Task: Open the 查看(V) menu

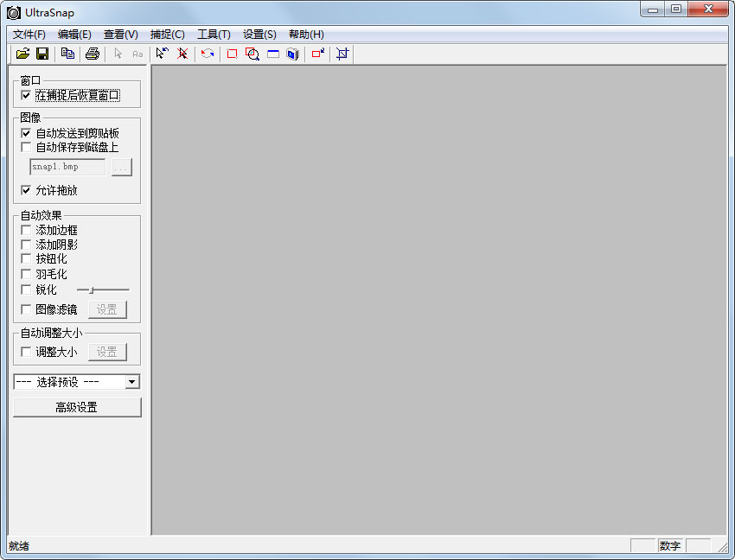Action: 120,35
